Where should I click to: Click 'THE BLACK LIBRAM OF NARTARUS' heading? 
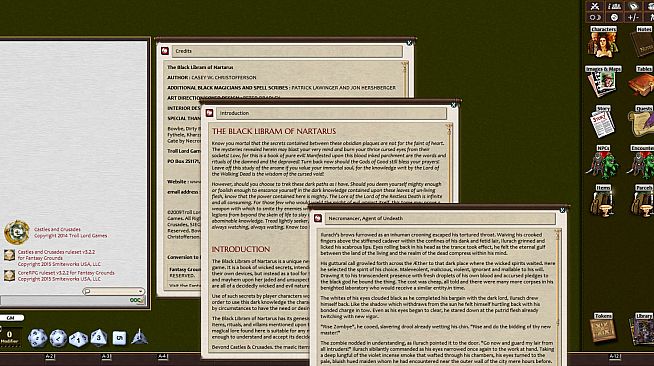tap(274, 131)
